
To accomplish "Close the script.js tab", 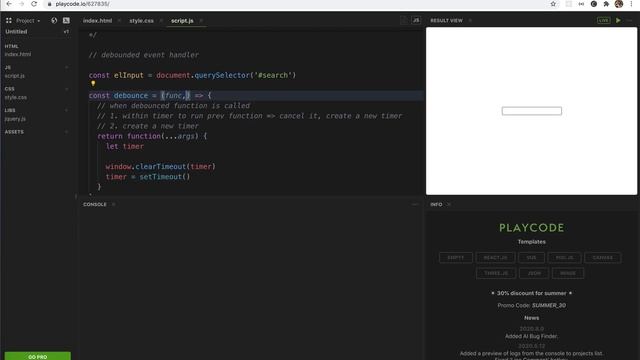I will [201, 20].
